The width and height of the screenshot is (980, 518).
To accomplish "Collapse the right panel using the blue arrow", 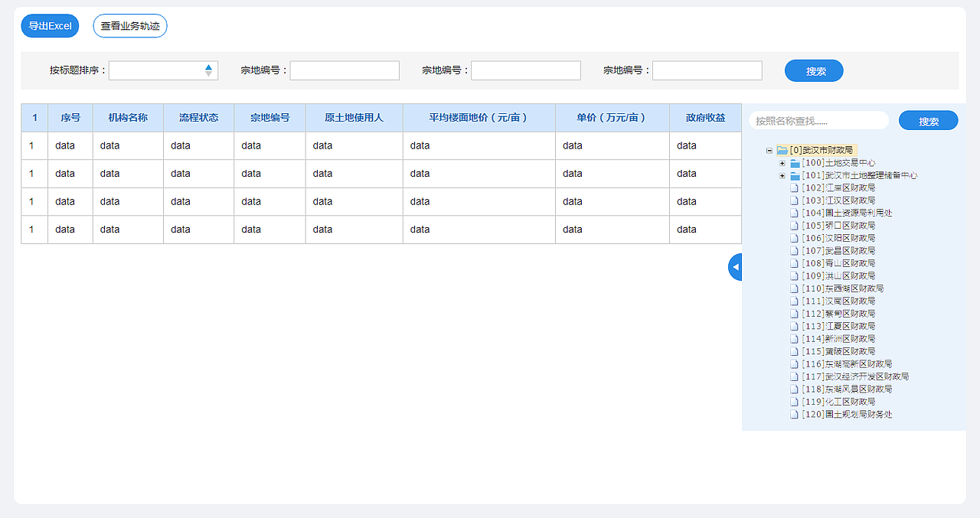I will tap(735, 267).
